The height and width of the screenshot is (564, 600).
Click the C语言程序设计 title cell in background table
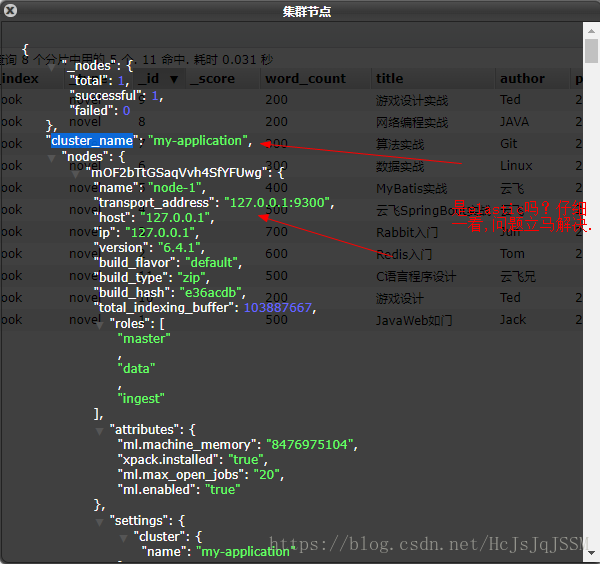pyautogui.click(x=416, y=276)
